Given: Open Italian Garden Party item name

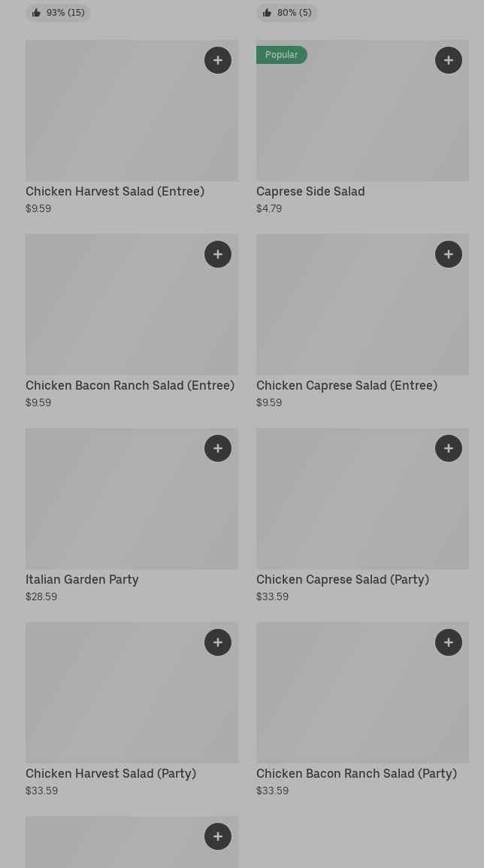Looking at the screenshot, I should click(x=82, y=580).
